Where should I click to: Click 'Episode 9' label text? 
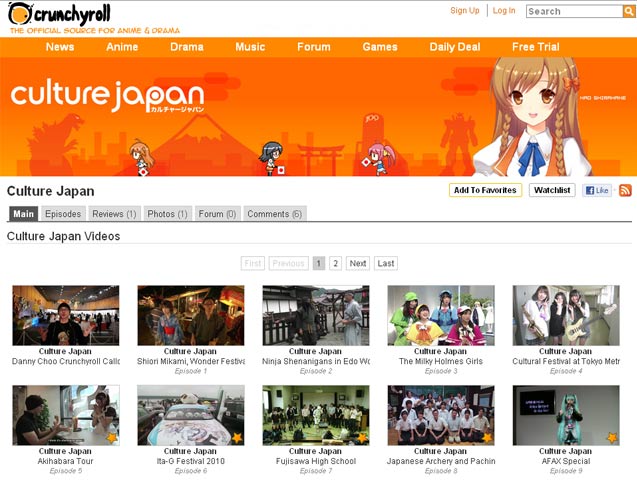[x=566, y=471]
